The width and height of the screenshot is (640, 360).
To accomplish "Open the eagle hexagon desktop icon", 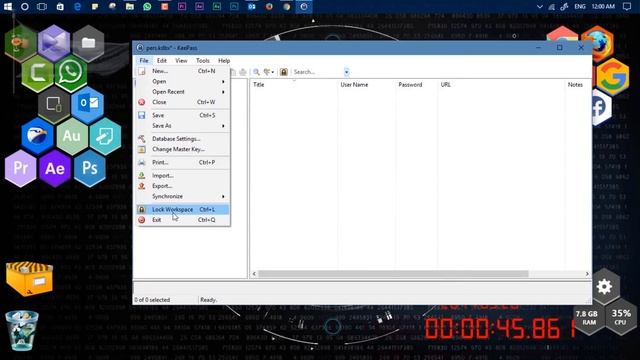I will point(37,136).
